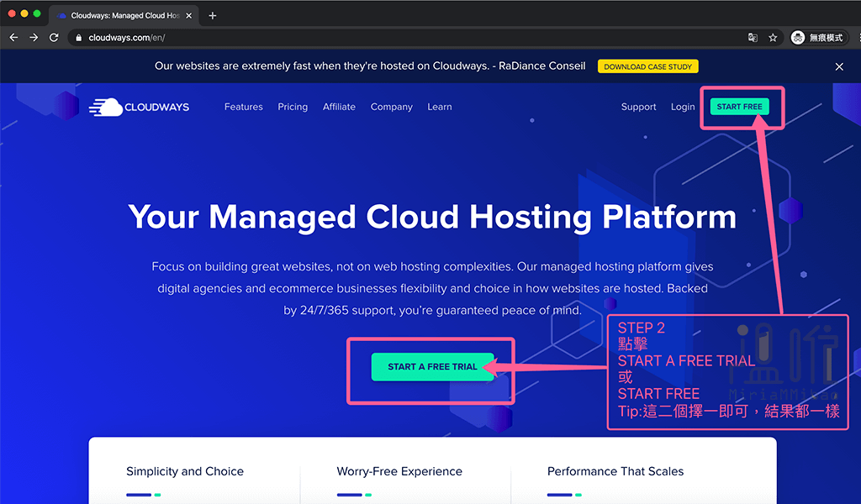The height and width of the screenshot is (504, 861).
Task: Dismiss the case study banner with the X
Action: click(839, 66)
